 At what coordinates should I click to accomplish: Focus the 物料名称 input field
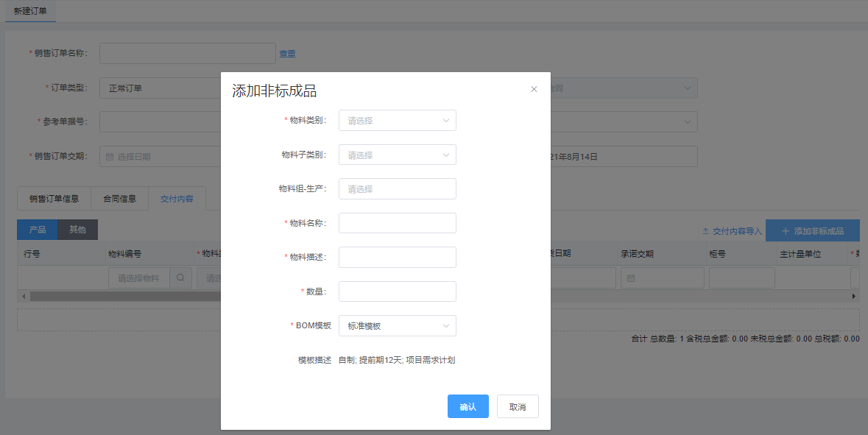click(x=397, y=223)
